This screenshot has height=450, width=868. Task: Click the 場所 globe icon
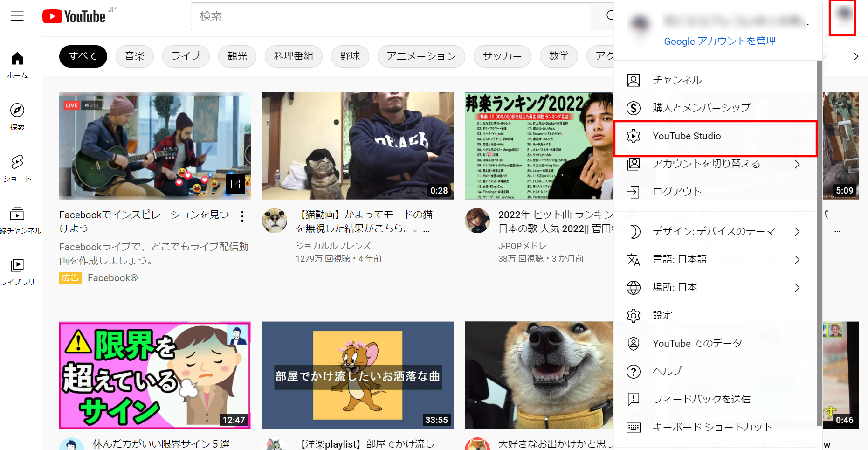click(x=634, y=288)
